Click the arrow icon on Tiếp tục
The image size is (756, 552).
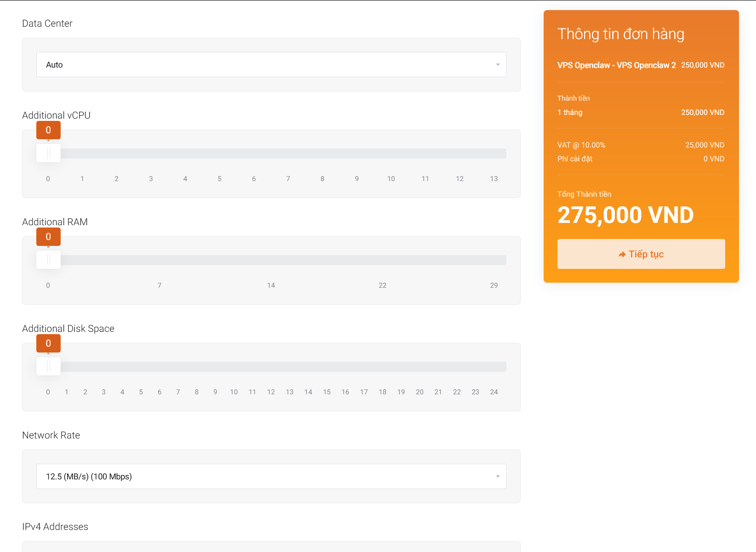click(x=622, y=255)
